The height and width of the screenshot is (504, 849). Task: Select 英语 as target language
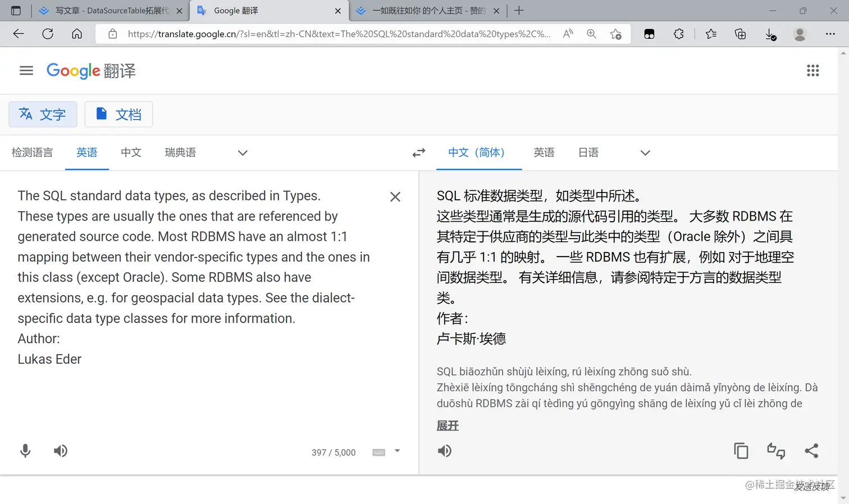[x=544, y=153]
